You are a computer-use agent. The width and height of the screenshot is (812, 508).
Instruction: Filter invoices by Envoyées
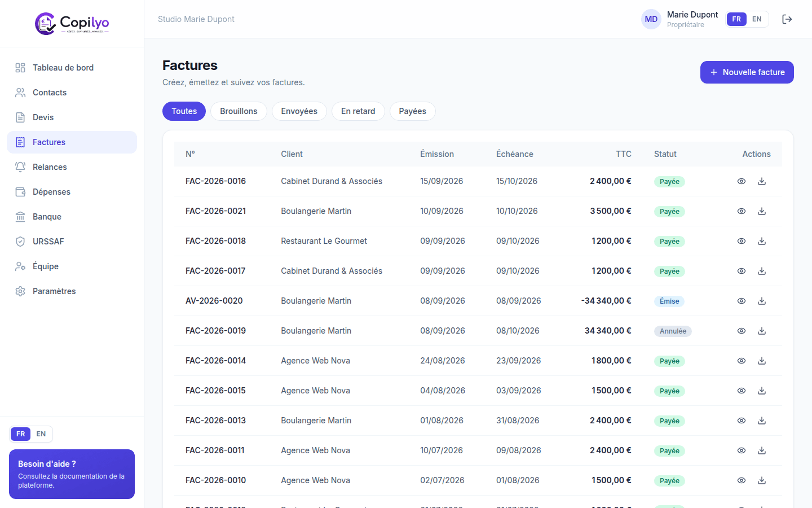point(299,111)
